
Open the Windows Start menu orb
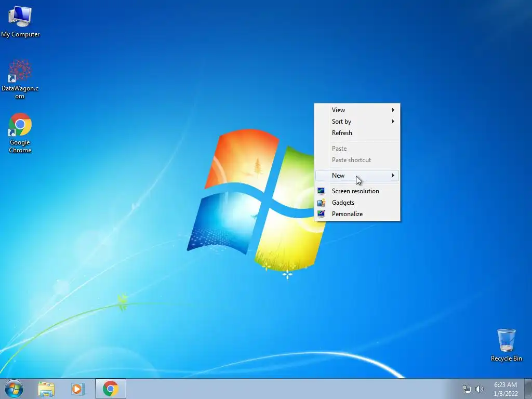click(14, 389)
